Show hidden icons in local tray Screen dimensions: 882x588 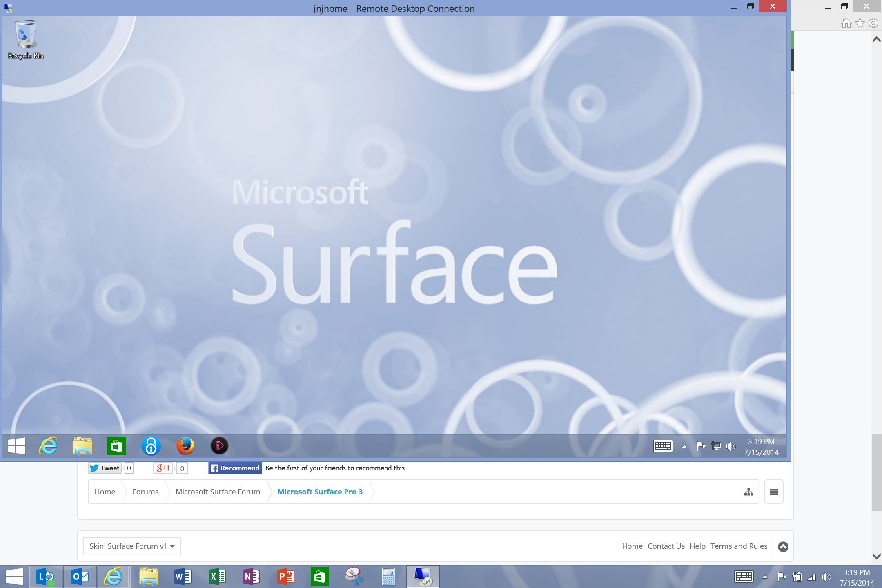click(765, 577)
